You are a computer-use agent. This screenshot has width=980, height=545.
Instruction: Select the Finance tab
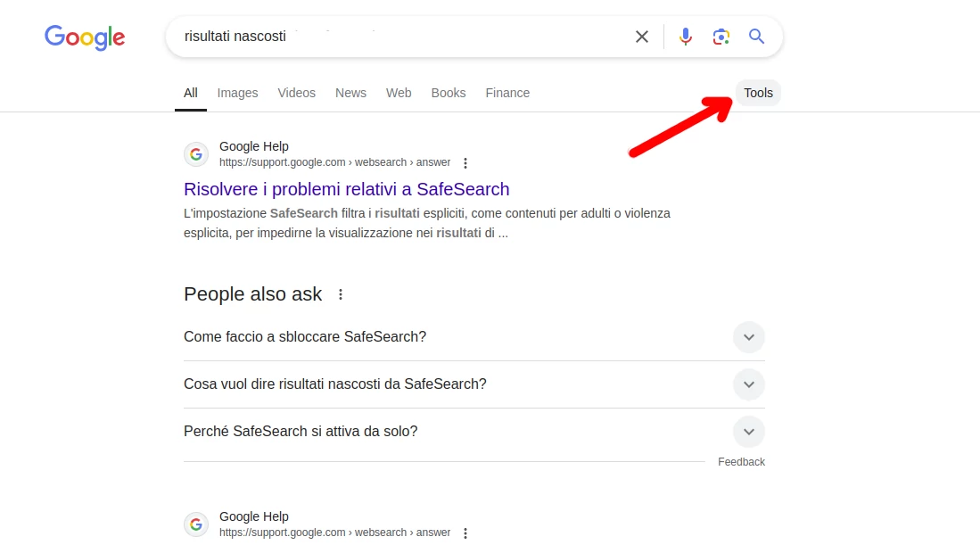pyautogui.click(x=507, y=93)
